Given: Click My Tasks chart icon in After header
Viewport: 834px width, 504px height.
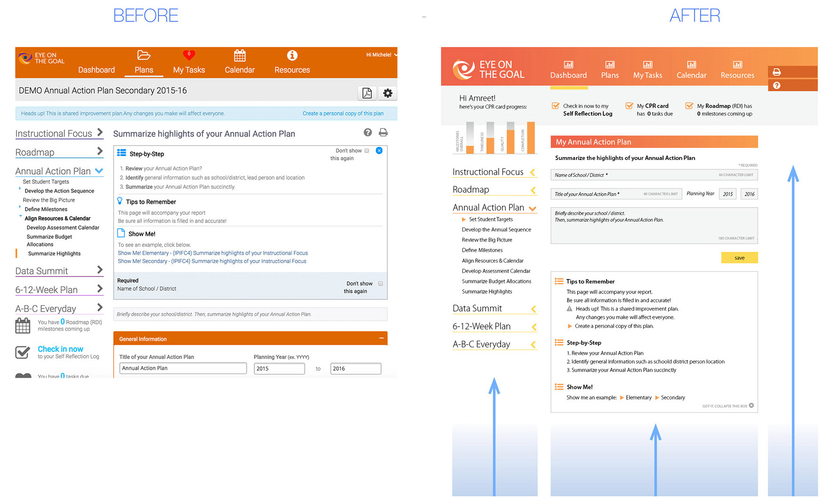Looking at the screenshot, I should coord(648,64).
